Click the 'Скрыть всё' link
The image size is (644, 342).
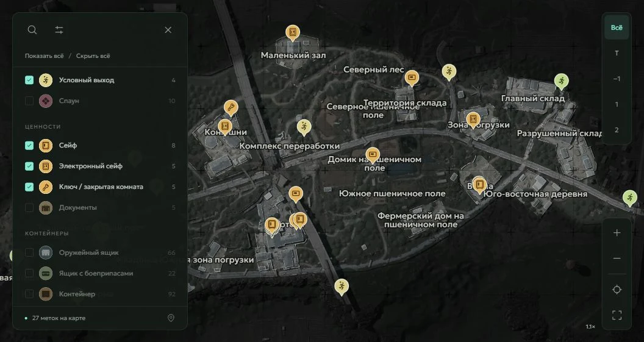93,56
